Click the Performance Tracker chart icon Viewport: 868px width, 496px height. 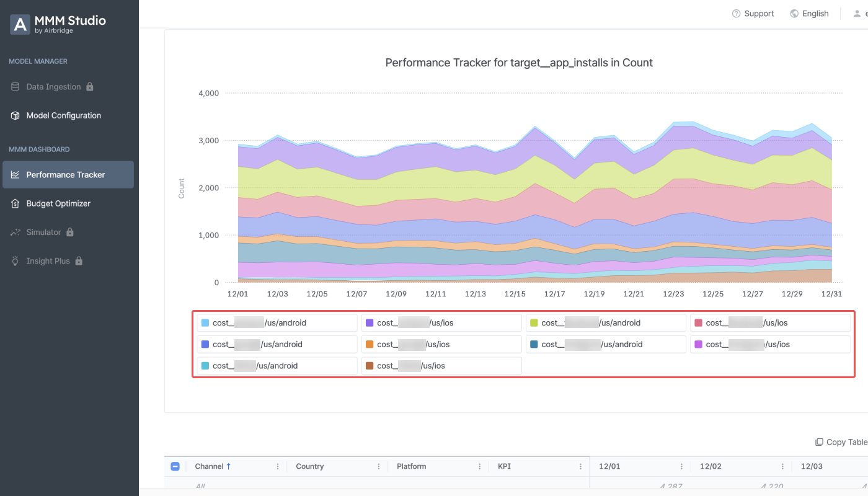point(15,175)
